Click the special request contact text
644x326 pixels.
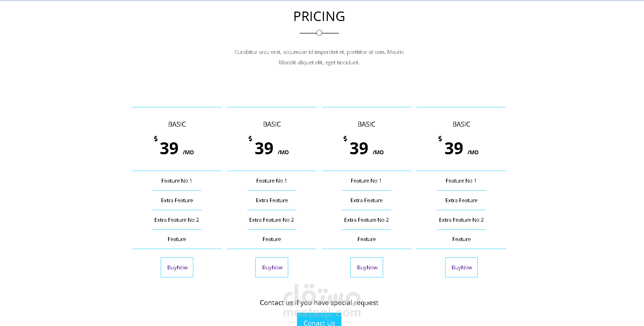click(x=319, y=303)
